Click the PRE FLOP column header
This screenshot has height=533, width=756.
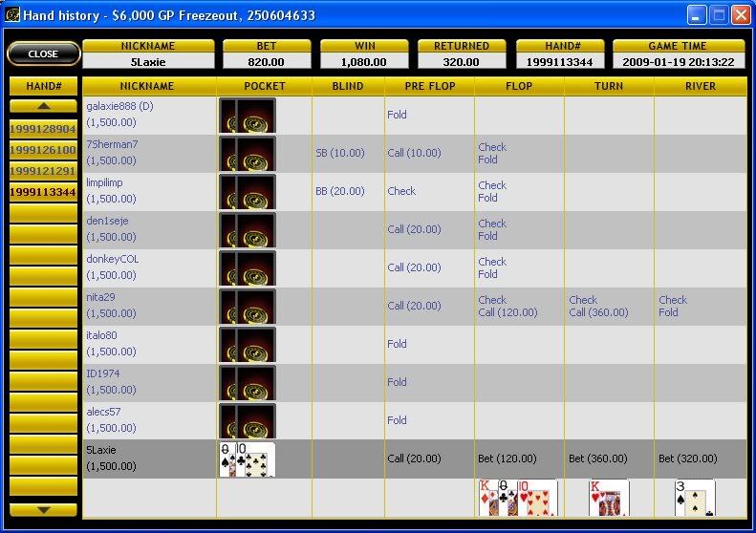pos(429,86)
